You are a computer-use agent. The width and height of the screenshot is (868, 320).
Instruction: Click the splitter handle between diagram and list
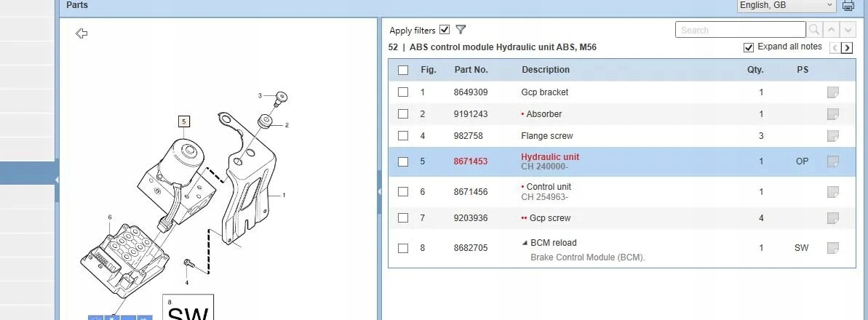(x=379, y=191)
